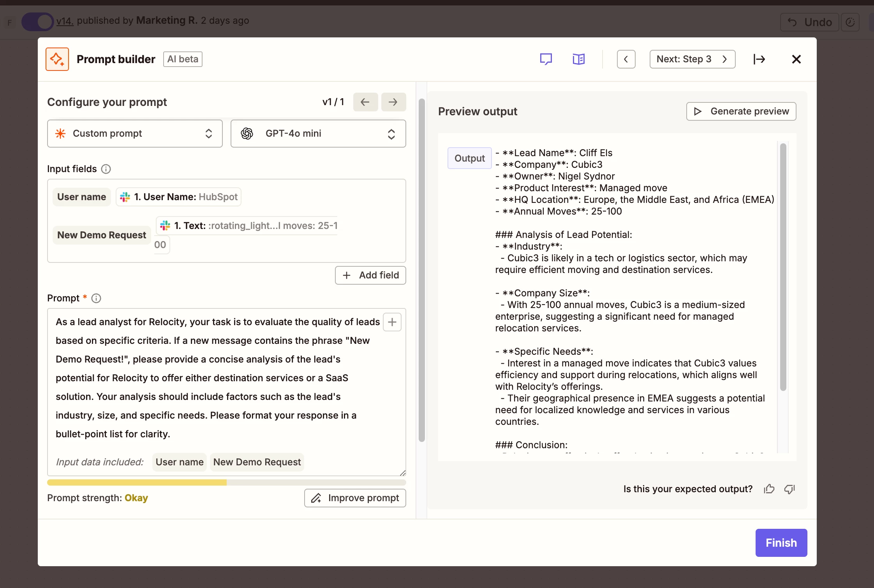This screenshot has width=874, height=588.
Task: Click Improve prompt button
Action: pyautogui.click(x=355, y=498)
